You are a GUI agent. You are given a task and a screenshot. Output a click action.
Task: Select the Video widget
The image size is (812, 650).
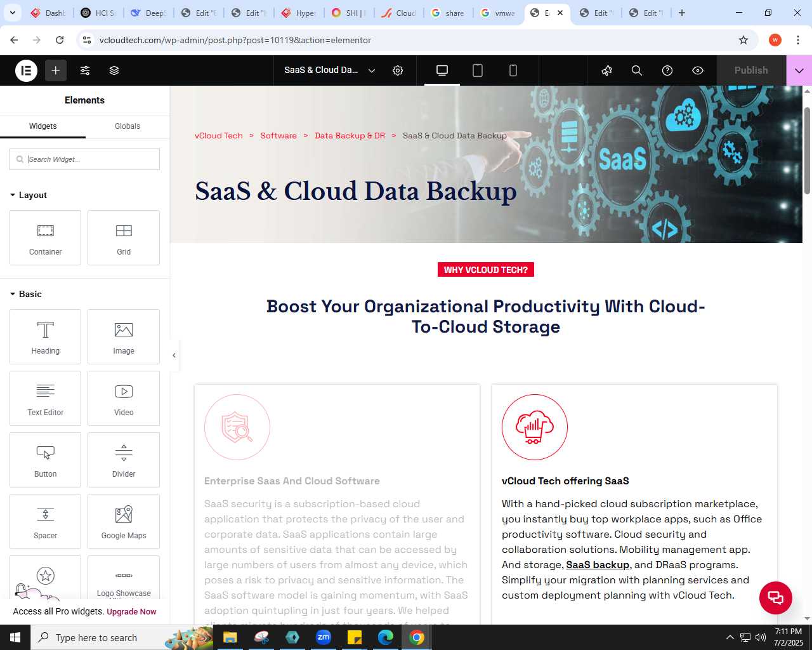(124, 398)
